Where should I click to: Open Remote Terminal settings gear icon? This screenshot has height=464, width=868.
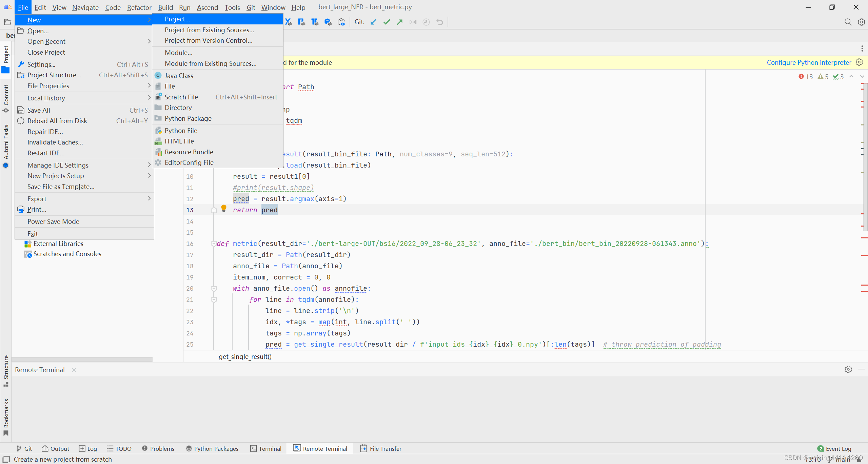(x=848, y=369)
